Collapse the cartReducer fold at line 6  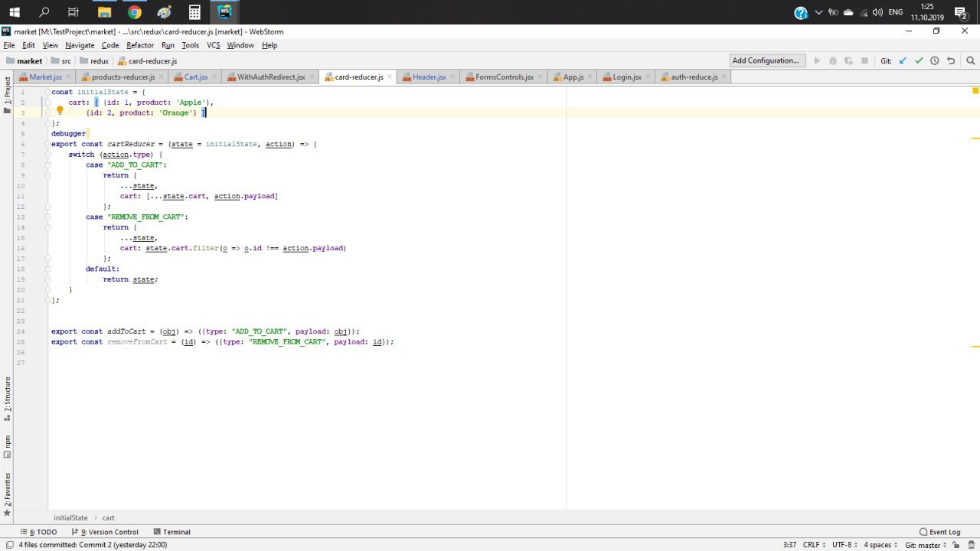coord(47,144)
